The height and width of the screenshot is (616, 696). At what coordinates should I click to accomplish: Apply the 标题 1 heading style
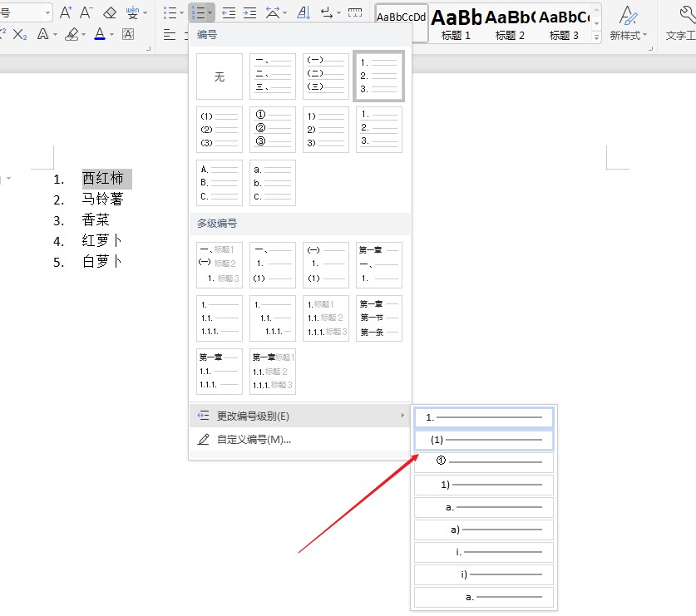(x=456, y=23)
